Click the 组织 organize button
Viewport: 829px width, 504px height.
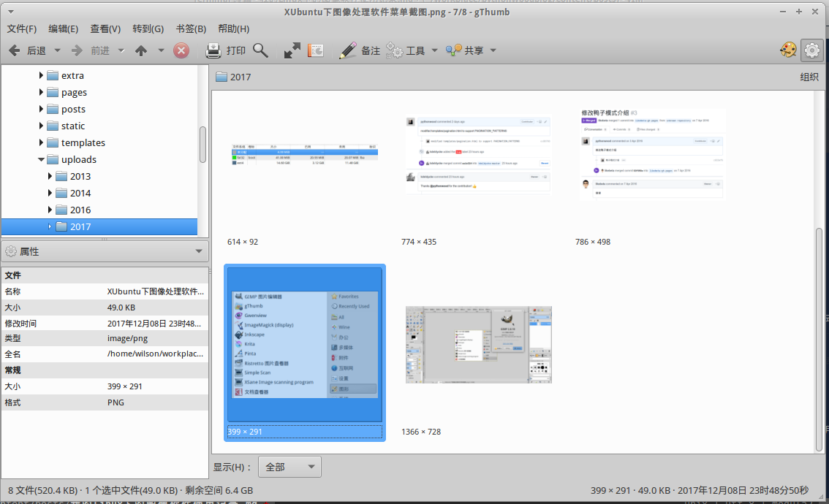point(809,77)
